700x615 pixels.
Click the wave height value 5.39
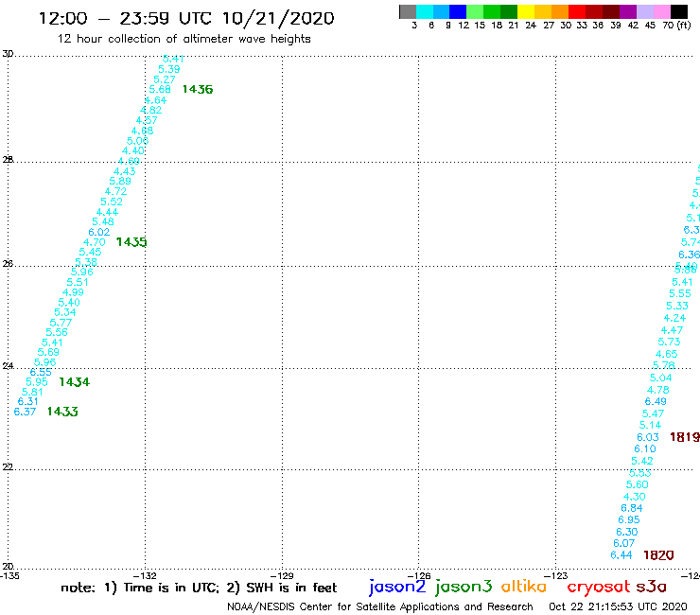point(169,69)
